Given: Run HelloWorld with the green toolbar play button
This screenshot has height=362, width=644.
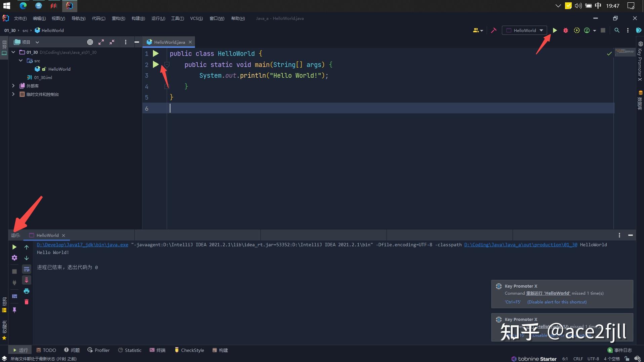Looking at the screenshot, I should [x=555, y=30].
